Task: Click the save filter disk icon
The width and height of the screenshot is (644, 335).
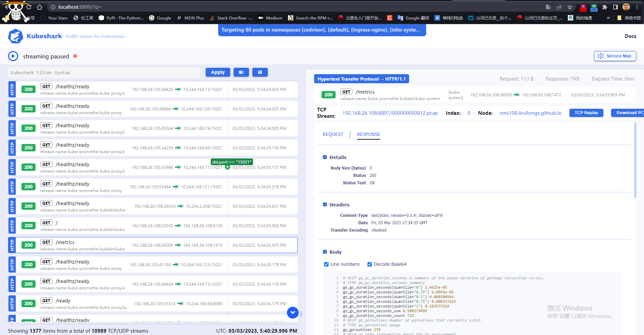Action: (260, 72)
